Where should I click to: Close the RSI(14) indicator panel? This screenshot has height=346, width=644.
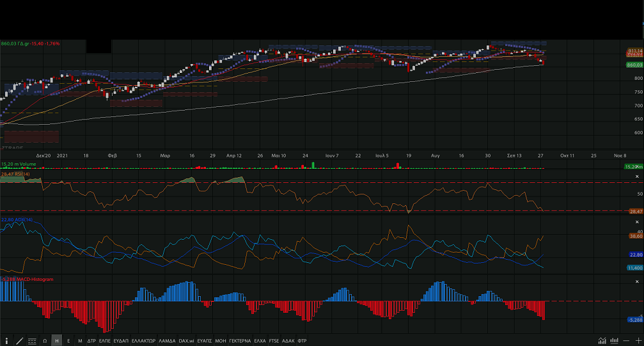pos(637,176)
